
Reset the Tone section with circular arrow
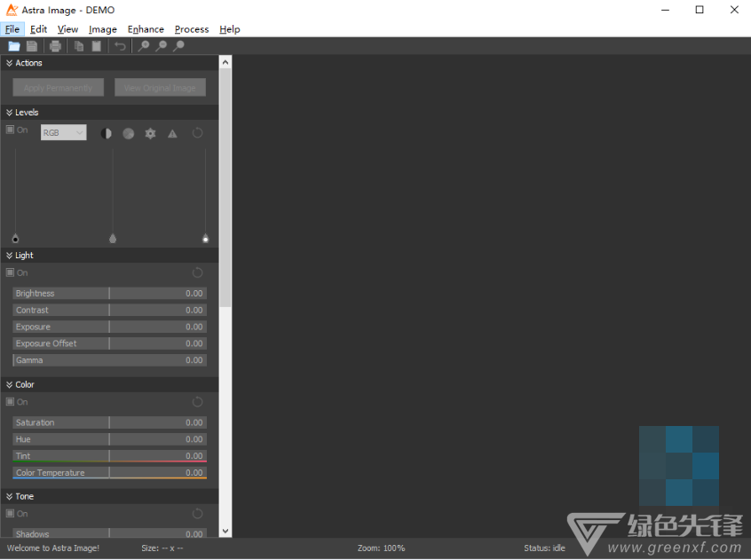(x=197, y=514)
